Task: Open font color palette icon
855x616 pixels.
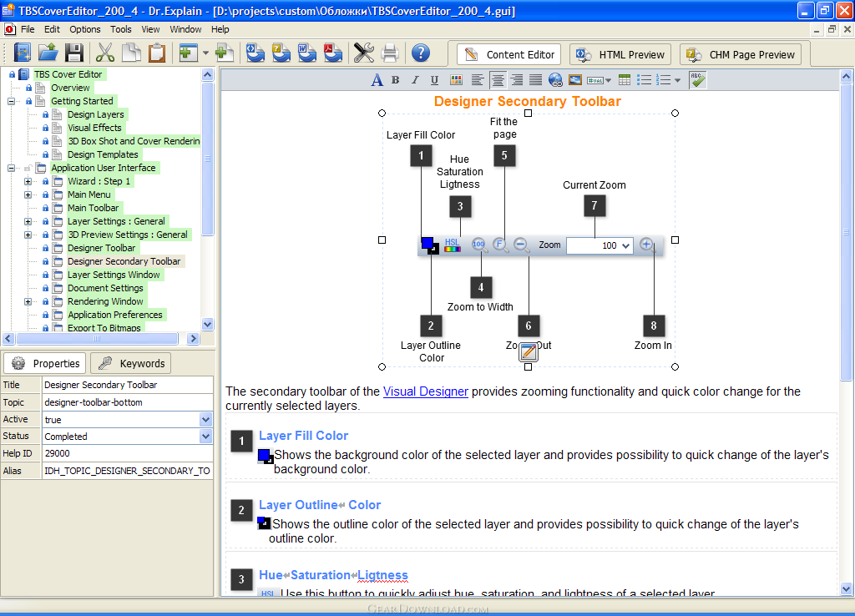Action: pyautogui.click(x=457, y=80)
